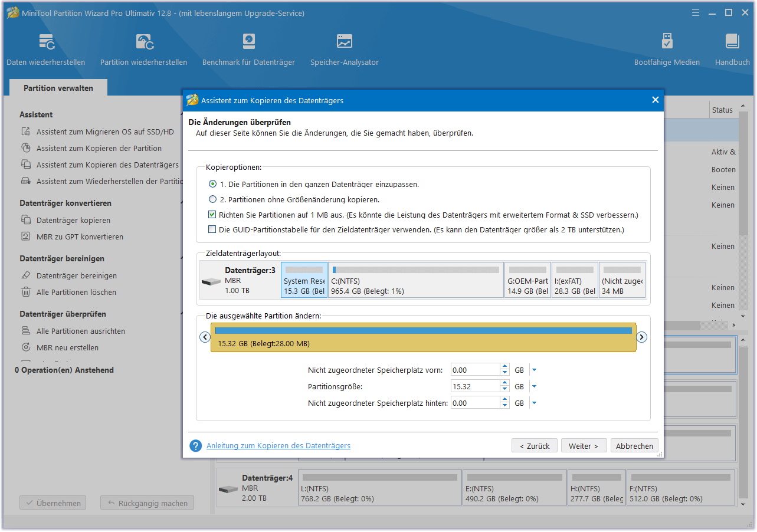Click yellow partition size slider bar
Viewport: 757px width, 532px height.
click(424, 337)
